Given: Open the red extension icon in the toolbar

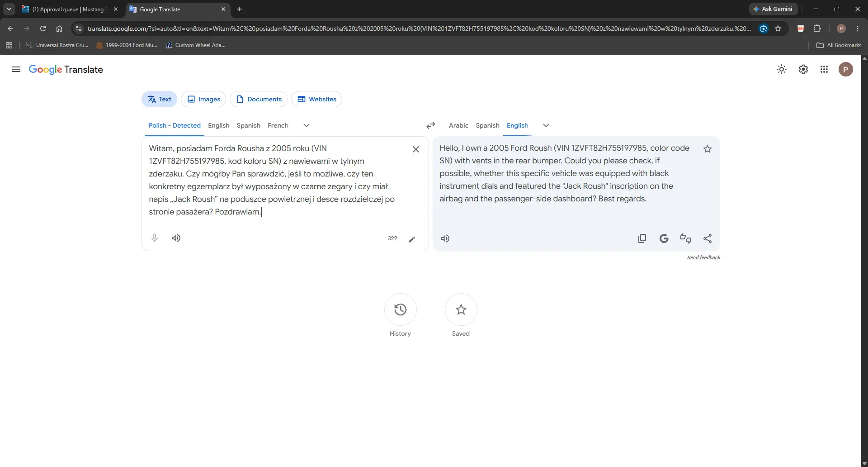Looking at the screenshot, I should click(801, 29).
